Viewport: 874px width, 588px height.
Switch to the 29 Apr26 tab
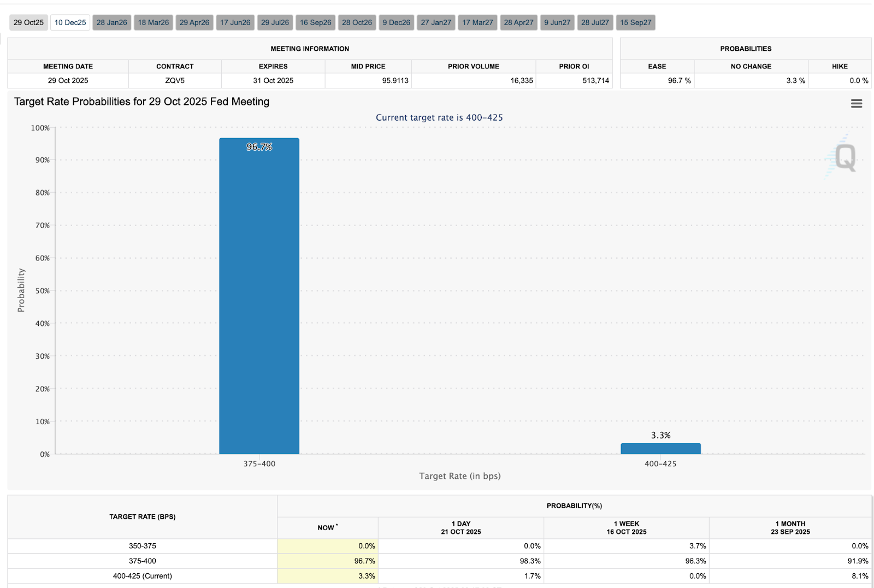[194, 22]
